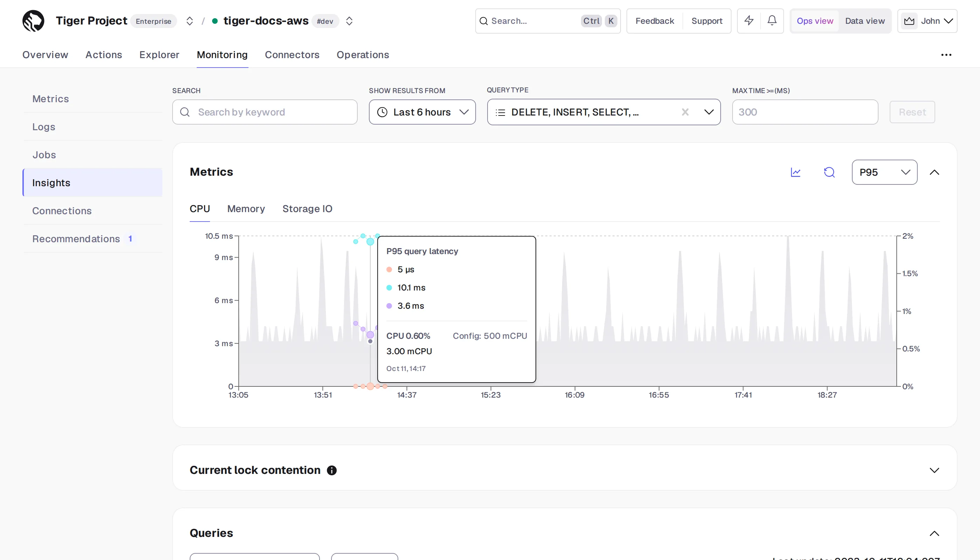
Task: Click the zoom reset icon in Metrics
Action: 829,172
